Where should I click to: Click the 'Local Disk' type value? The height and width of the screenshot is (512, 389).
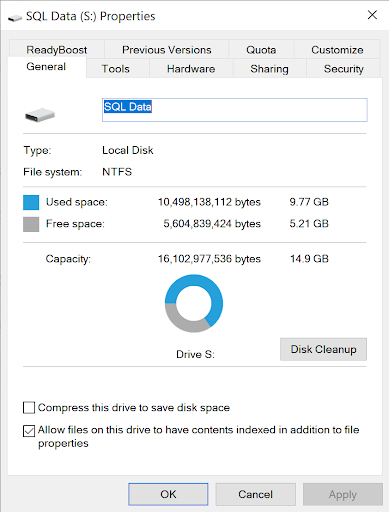click(x=128, y=150)
